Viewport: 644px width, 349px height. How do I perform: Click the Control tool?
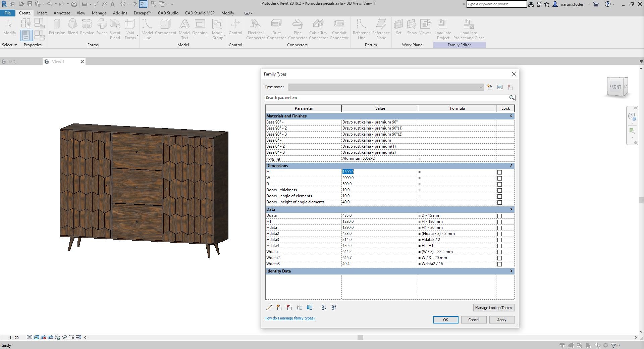point(235,27)
